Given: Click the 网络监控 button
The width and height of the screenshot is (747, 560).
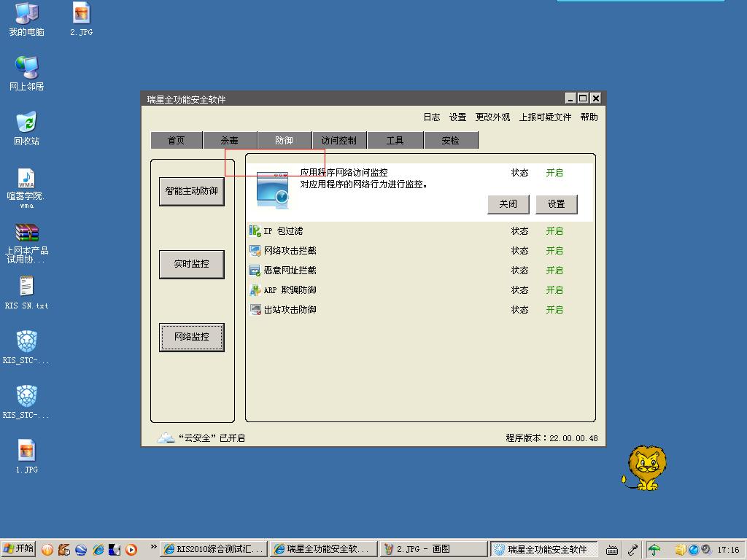Looking at the screenshot, I should point(192,337).
